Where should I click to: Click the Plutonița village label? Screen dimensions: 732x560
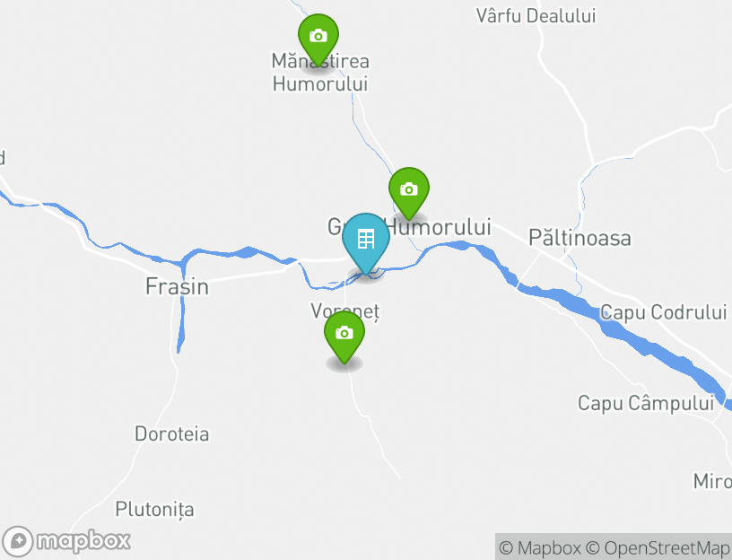[x=154, y=510]
